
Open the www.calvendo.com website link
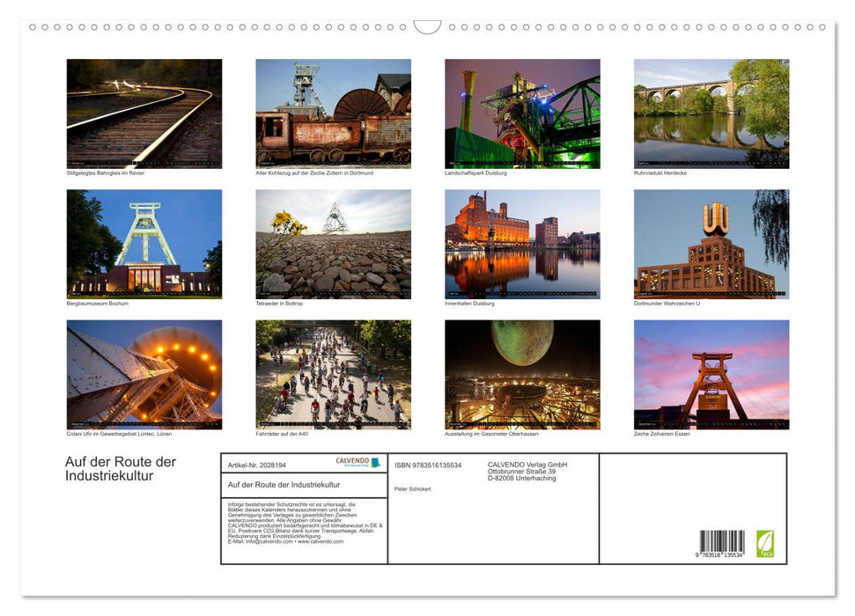[322, 542]
